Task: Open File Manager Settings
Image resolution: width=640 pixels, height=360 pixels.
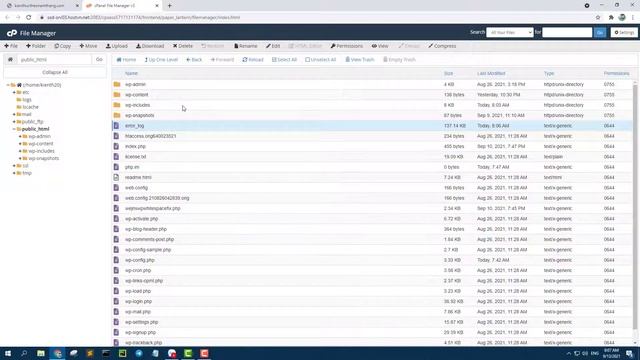Action: click(624, 32)
